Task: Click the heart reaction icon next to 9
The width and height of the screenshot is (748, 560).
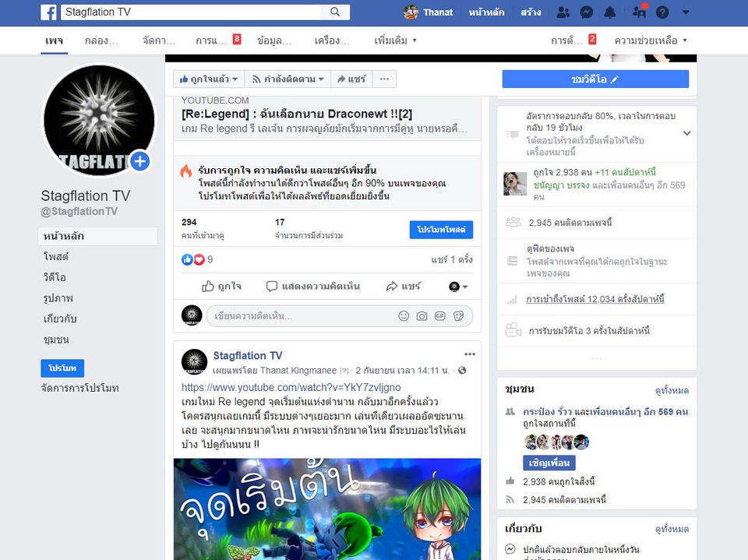Action: (199, 259)
